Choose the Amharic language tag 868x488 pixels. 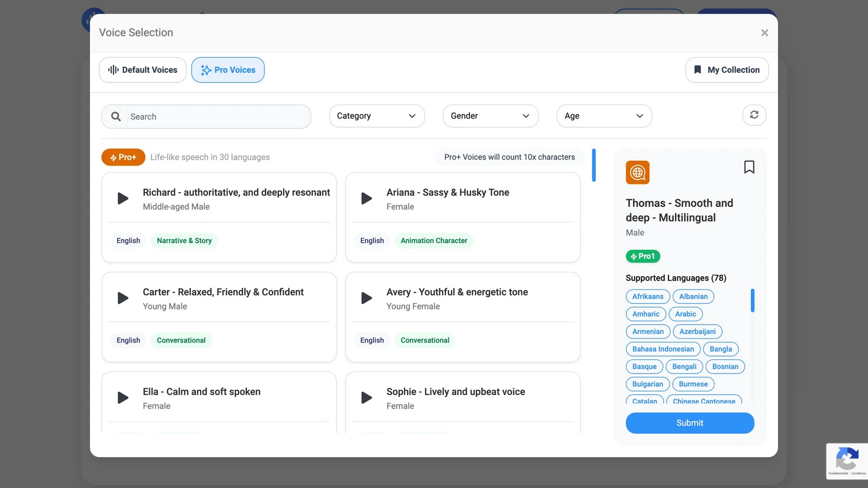(646, 314)
